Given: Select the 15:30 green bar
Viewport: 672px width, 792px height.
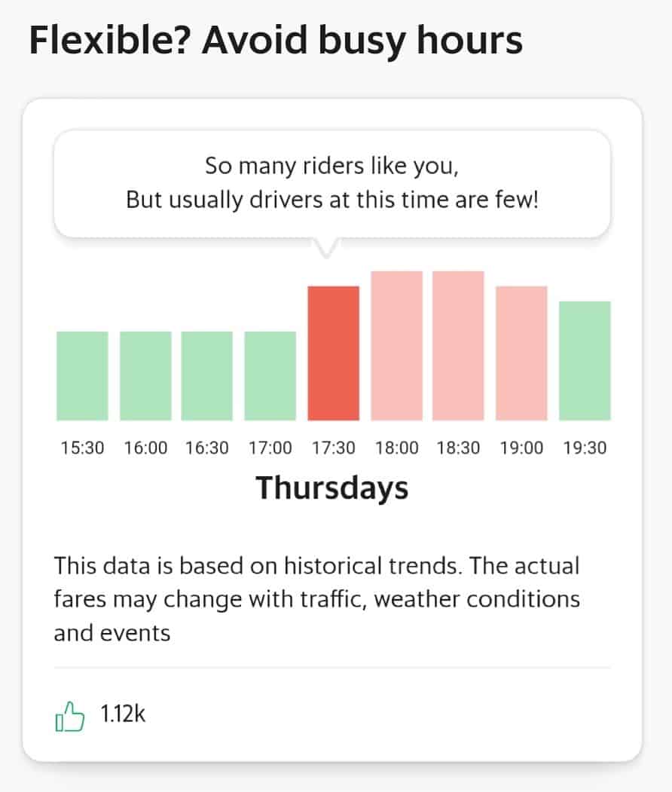Looking at the screenshot, I should click(82, 376).
